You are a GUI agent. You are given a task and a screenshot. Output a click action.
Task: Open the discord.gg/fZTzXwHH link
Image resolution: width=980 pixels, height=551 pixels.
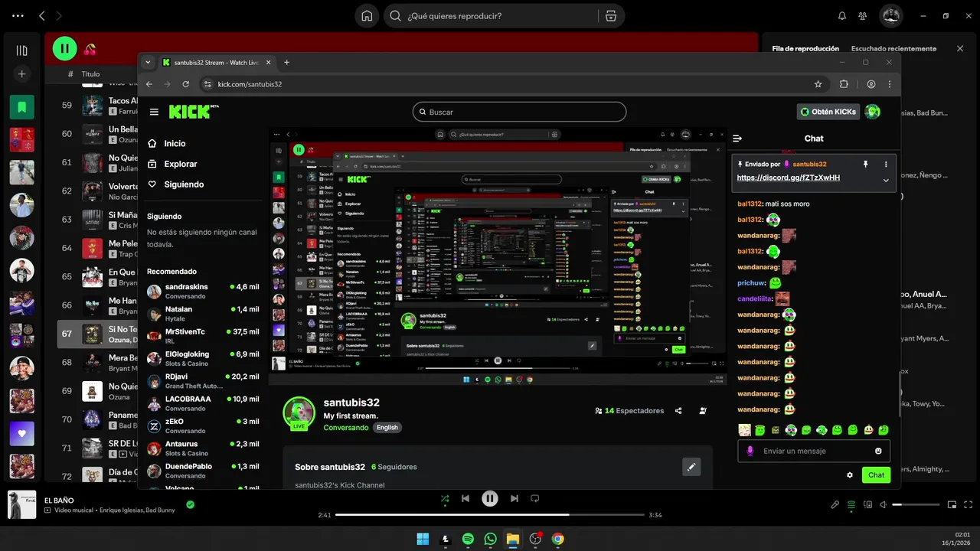click(788, 178)
